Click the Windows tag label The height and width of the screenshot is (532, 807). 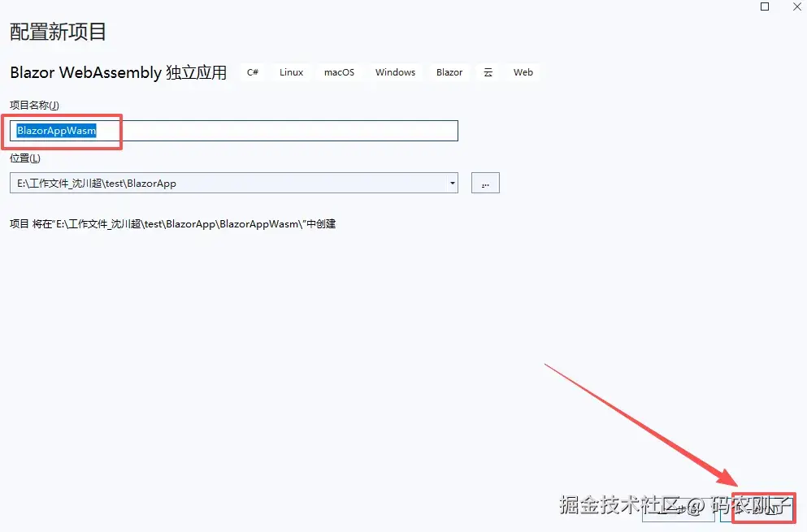tap(395, 72)
